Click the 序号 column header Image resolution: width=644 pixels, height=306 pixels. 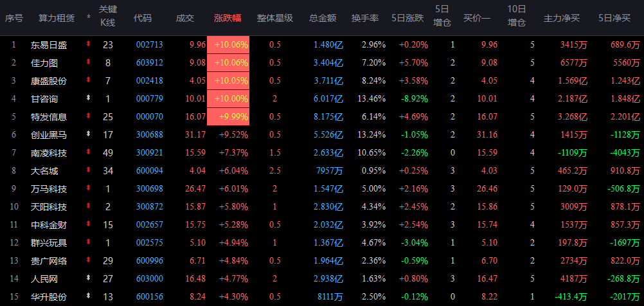pos(14,18)
